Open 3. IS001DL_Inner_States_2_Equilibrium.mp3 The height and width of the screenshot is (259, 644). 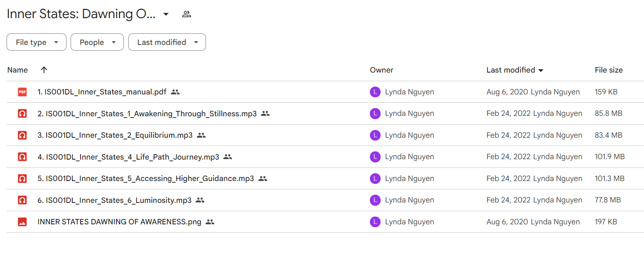coord(115,135)
